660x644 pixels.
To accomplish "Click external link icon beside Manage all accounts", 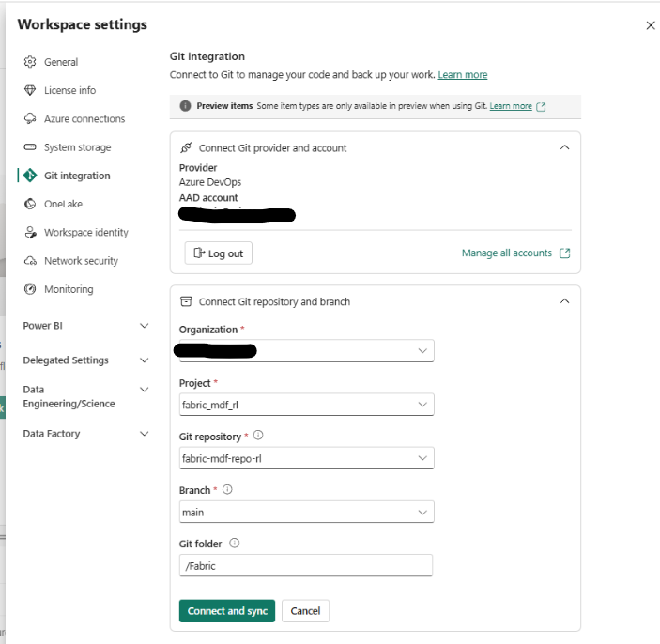I will click(x=565, y=253).
